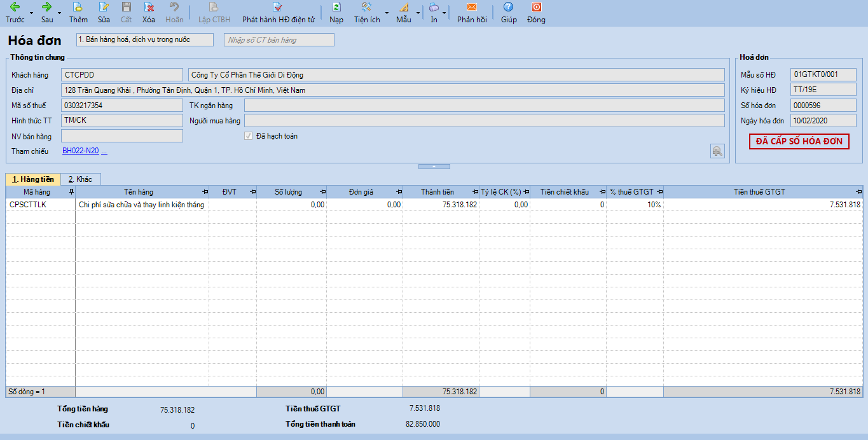This screenshot has width=868, height=440.
Task: Click the Thành tiền cell 75.318.182 in row
Action: tap(441, 205)
